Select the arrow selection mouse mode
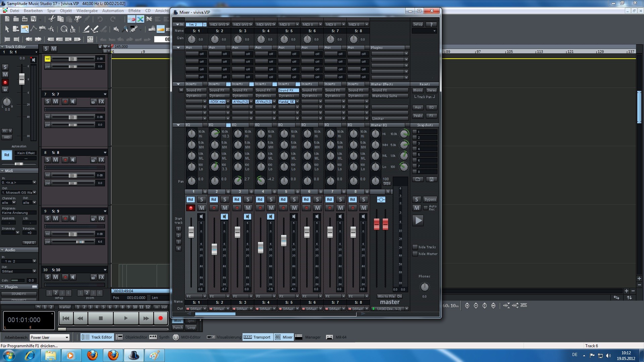The width and height of the screenshot is (644, 362). 7,29
